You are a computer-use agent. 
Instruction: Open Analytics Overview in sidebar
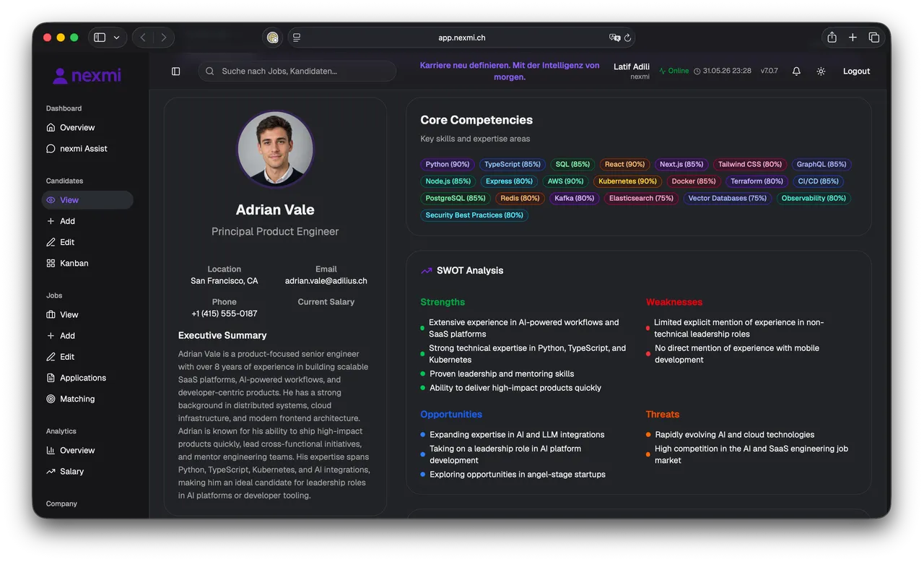tap(87, 451)
